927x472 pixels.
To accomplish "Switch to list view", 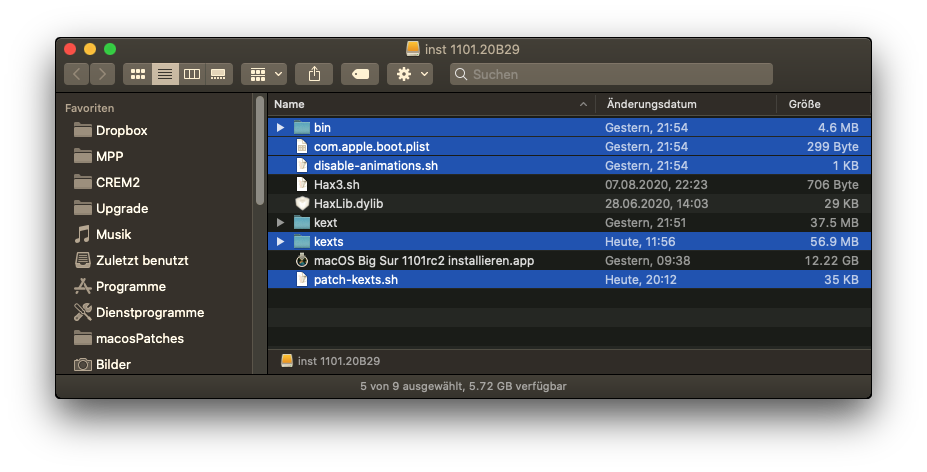I will point(165,74).
